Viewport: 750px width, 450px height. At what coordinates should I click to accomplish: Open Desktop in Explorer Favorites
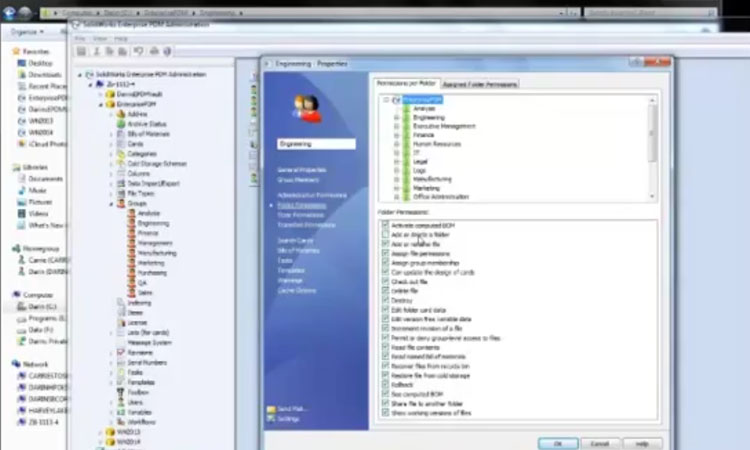(x=39, y=63)
